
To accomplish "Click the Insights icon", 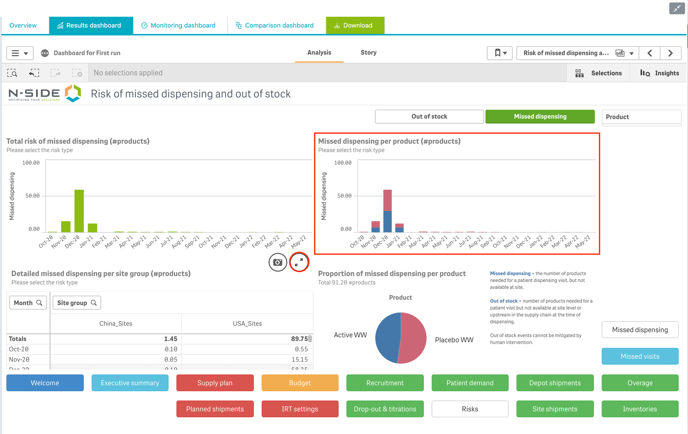I will tap(659, 73).
